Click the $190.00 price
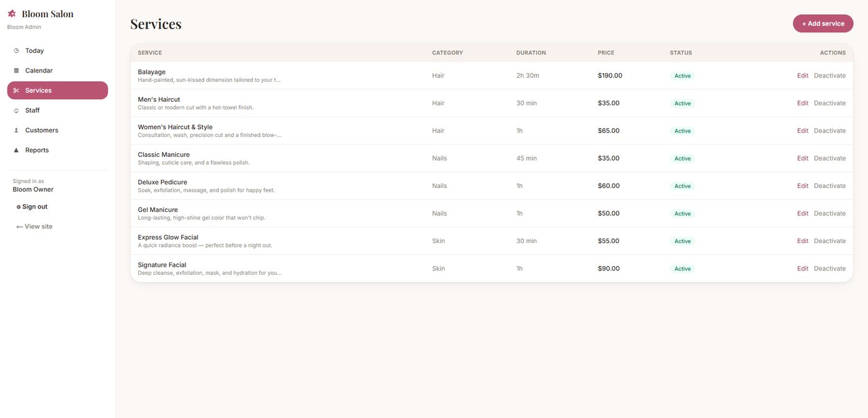 pyautogui.click(x=610, y=76)
